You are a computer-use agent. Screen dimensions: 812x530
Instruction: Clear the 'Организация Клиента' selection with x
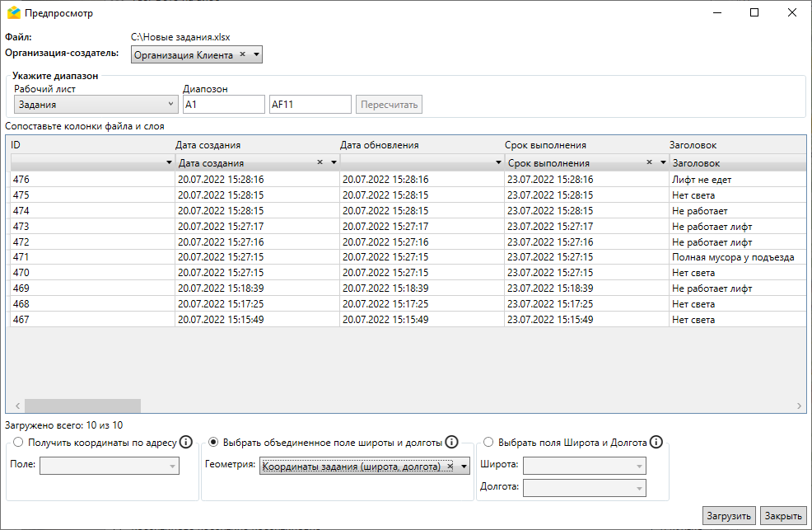point(242,54)
